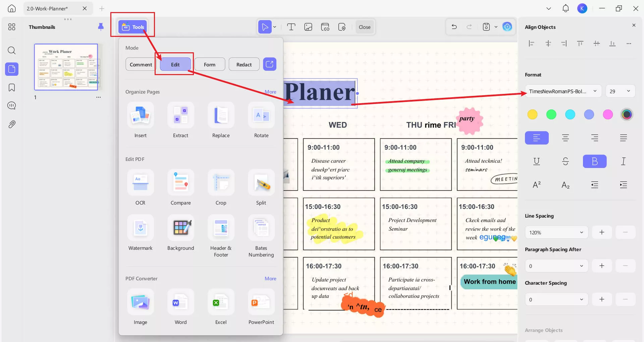Screen dimensions: 644x342
Task: Increase character spacing with plus button
Action: 602,299
